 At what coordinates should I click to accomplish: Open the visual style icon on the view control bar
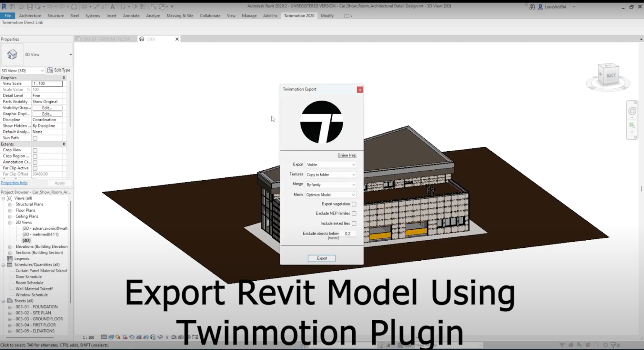tap(111, 337)
